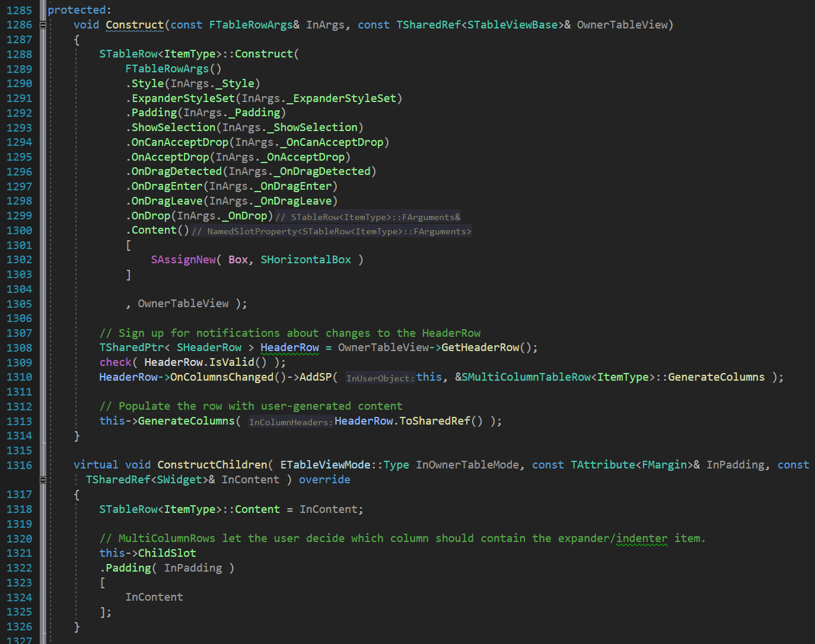Click FTableRowArgs() constructor call on line 1289
815x644 pixels.
(173, 69)
